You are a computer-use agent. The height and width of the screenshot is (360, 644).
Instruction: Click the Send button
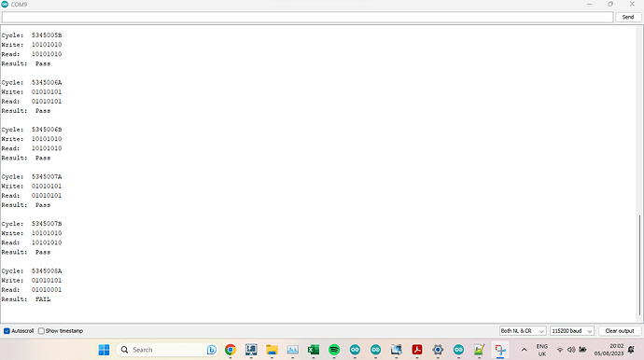coord(628,17)
